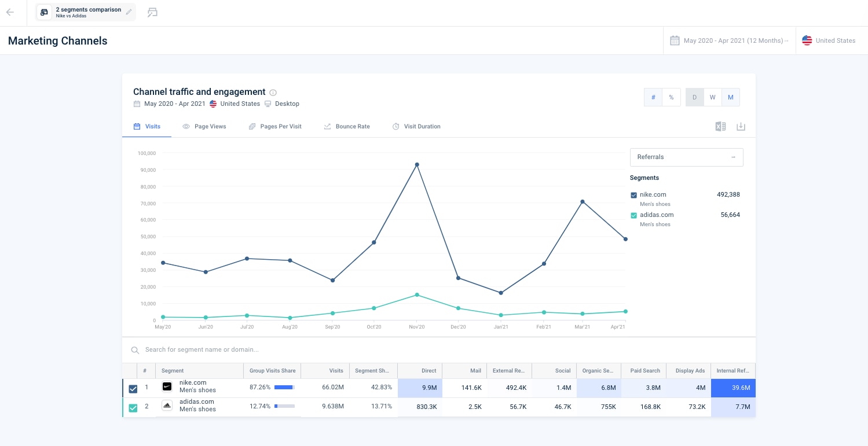Viewport: 868px width, 446px height.
Task: Sort by the Visits column header
Action: pyautogui.click(x=324, y=371)
